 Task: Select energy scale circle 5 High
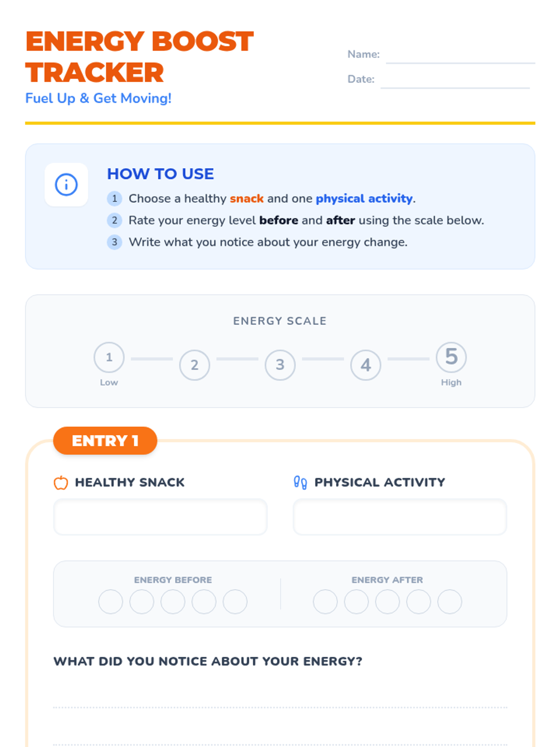coord(451,357)
